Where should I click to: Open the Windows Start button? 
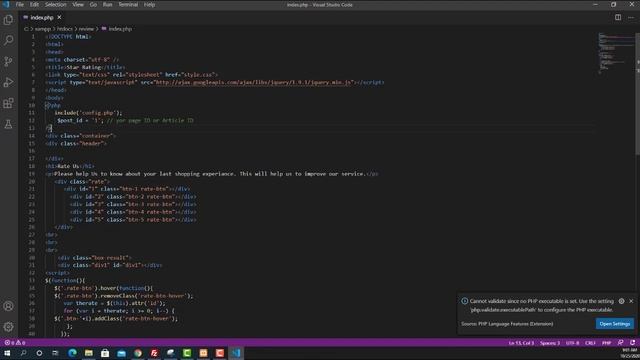7,353
